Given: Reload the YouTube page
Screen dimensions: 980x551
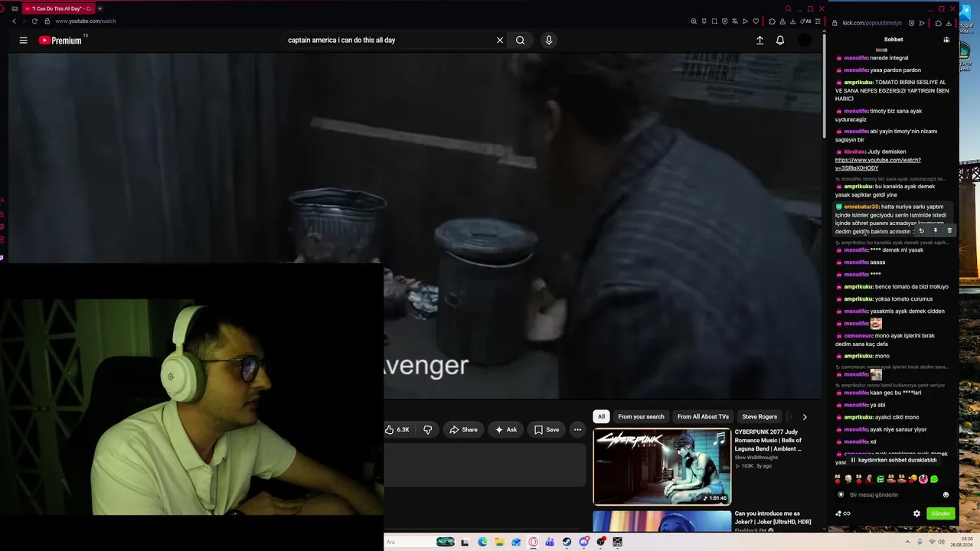Looking at the screenshot, I should [x=34, y=21].
